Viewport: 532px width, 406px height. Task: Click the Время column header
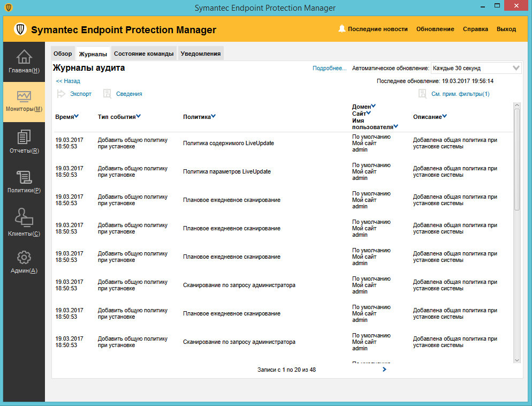click(x=64, y=117)
